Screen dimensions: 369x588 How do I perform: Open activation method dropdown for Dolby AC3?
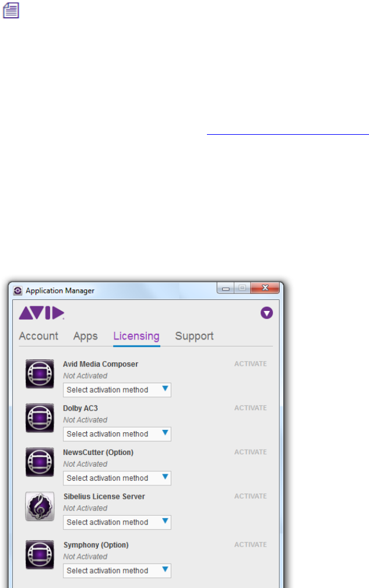[117, 434]
